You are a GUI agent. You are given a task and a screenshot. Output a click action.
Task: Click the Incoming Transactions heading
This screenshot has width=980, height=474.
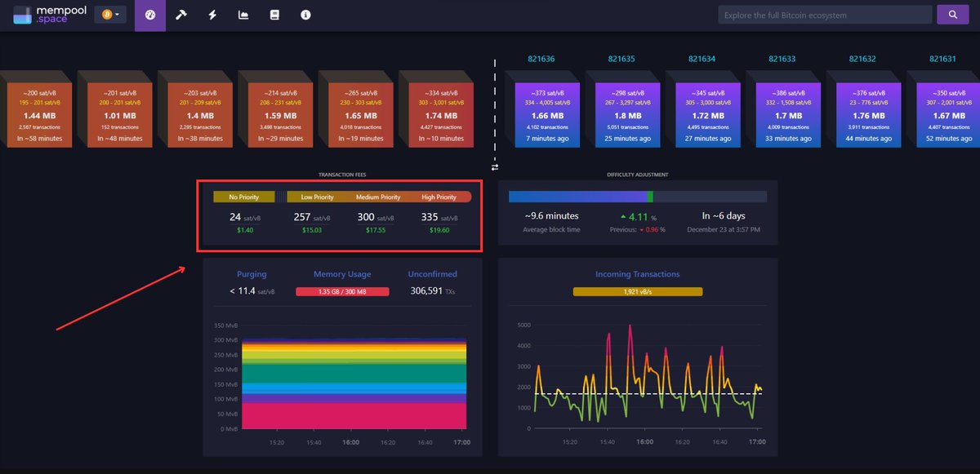click(x=637, y=274)
